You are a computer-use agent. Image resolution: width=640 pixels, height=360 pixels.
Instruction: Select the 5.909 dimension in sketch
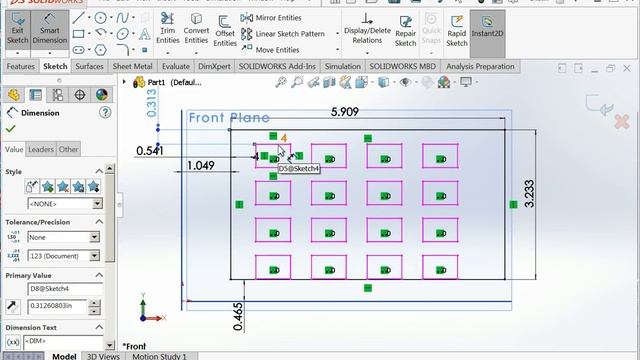click(344, 111)
